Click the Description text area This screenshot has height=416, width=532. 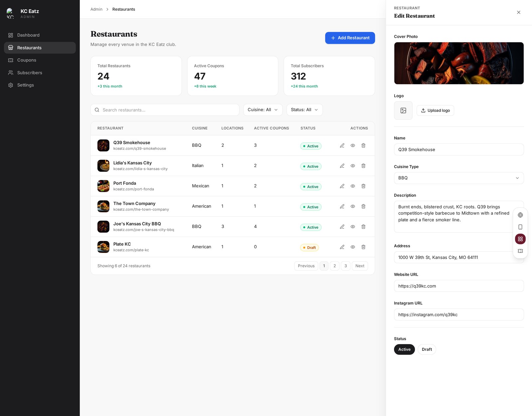coord(459,217)
